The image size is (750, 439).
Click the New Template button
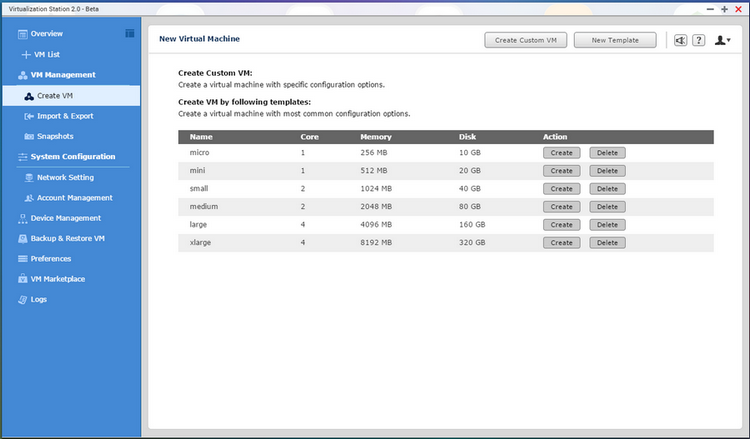[x=615, y=40]
